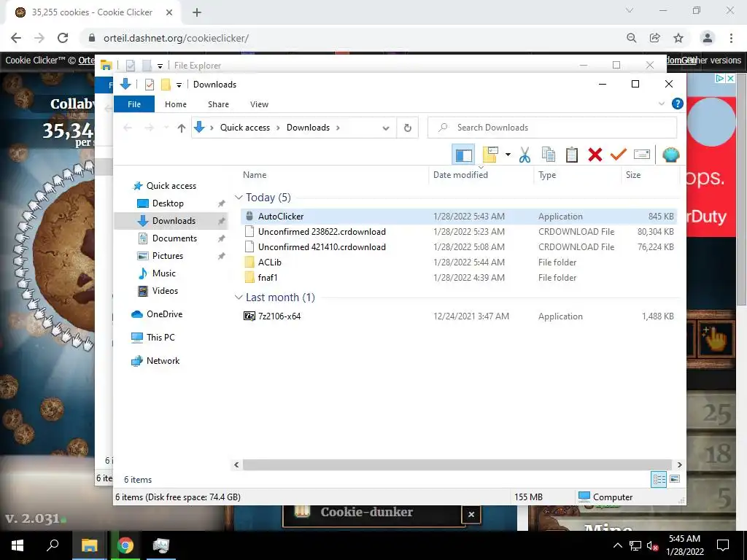Open the recent locations dropdown arrow
747x560 pixels.
[x=166, y=128]
